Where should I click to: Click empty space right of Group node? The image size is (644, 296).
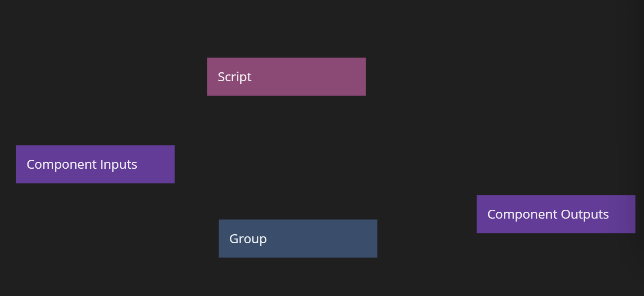click(423, 254)
